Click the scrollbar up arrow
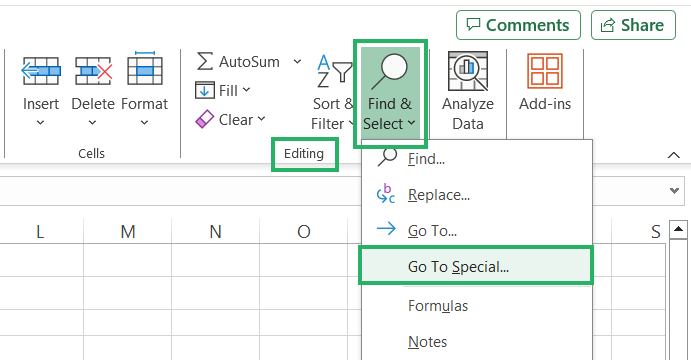Screen dimensions: 691x360 point(678,229)
